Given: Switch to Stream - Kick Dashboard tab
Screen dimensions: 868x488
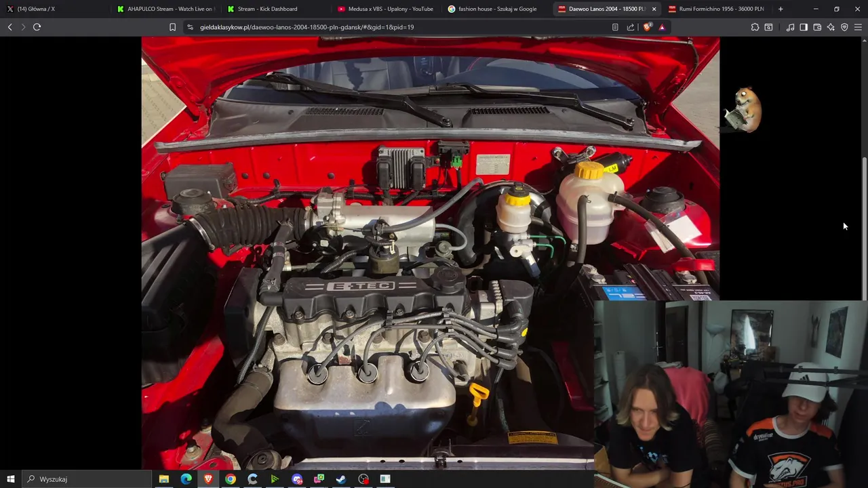Looking at the screenshot, I should pos(275,9).
